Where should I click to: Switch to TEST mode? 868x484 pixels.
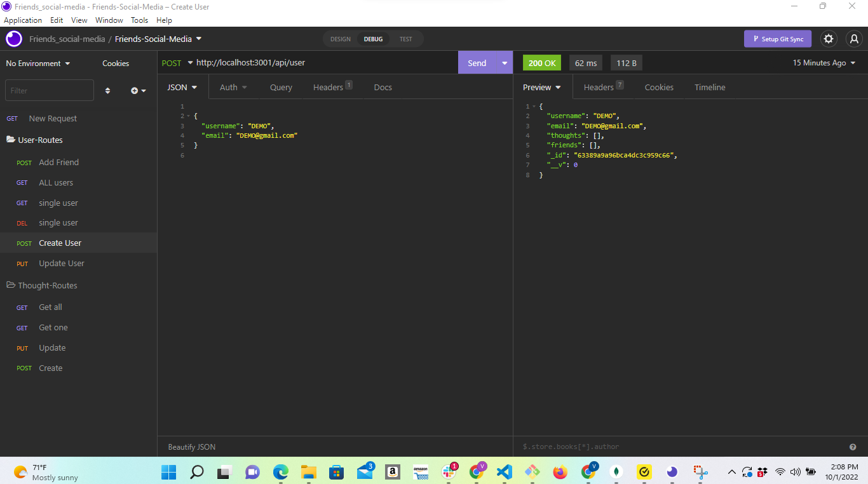pos(406,39)
